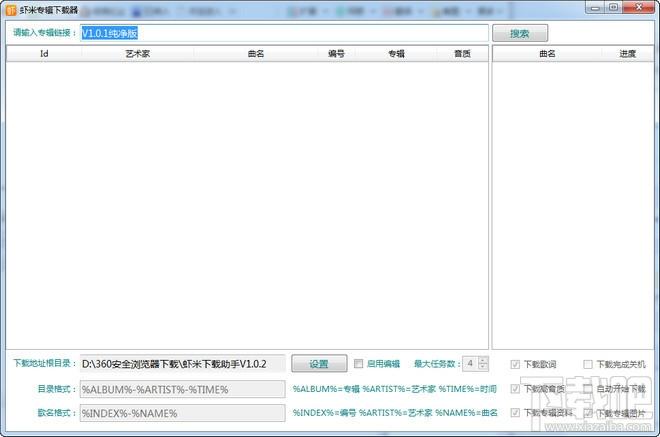Click the 曲名 header in download queue
Image resolution: width=660 pixels, height=437 pixels.
pos(547,53)
